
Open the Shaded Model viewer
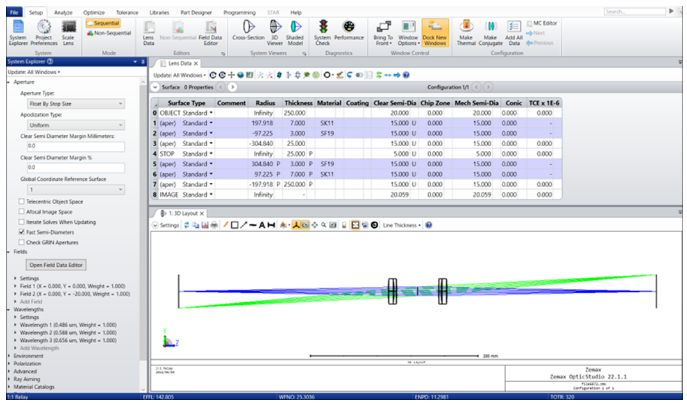point(295,33)
